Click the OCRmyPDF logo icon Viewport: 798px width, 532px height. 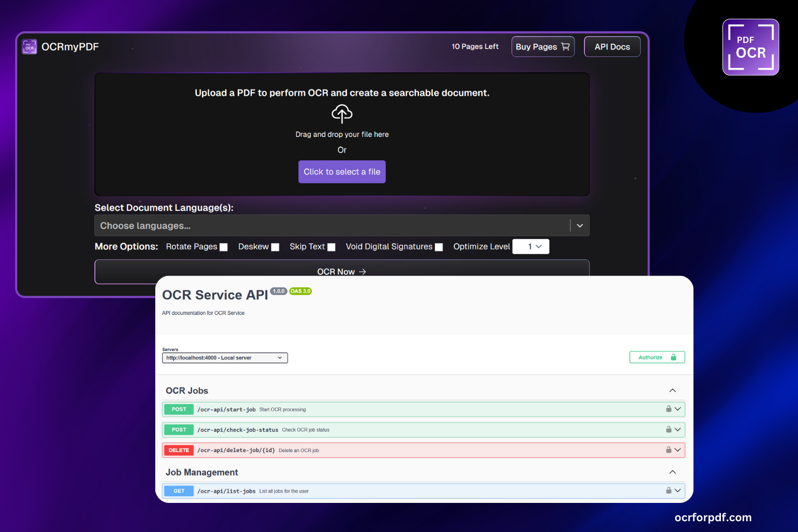[29, 47]
